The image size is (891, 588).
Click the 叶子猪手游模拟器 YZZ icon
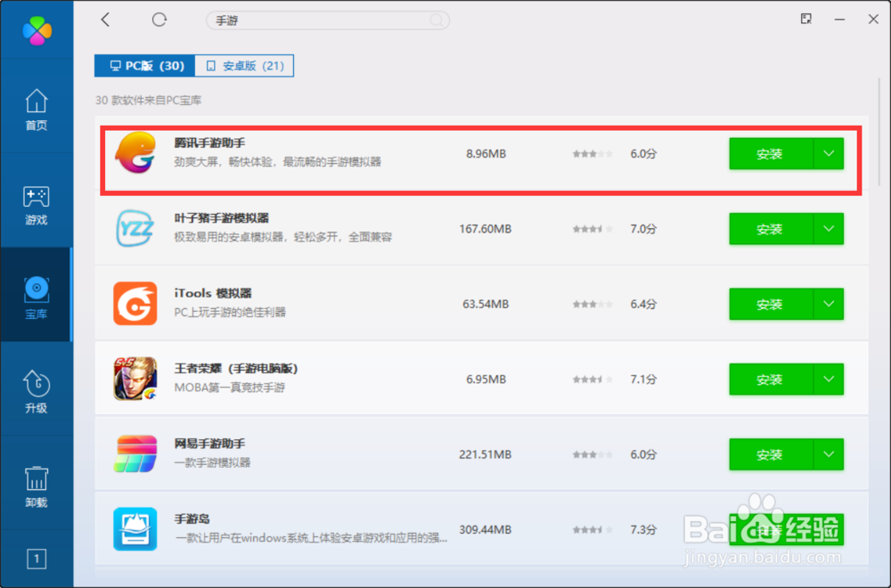[x=135, y=228]
